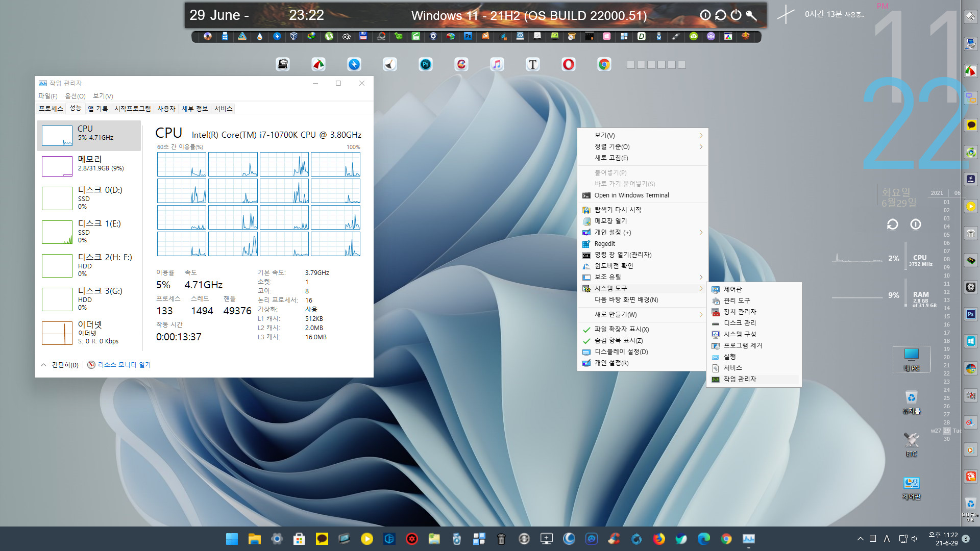Select 새로 고침(E) in the context menu
Screen dimensions: 980x551
[x=642, y=158]
